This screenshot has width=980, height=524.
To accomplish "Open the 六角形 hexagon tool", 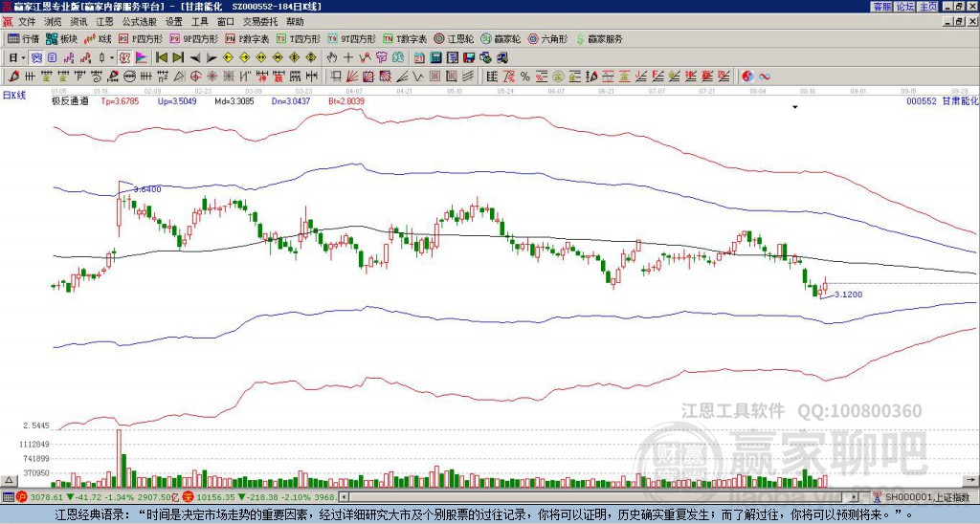I will pyautogui.click(x=547, y=38).
